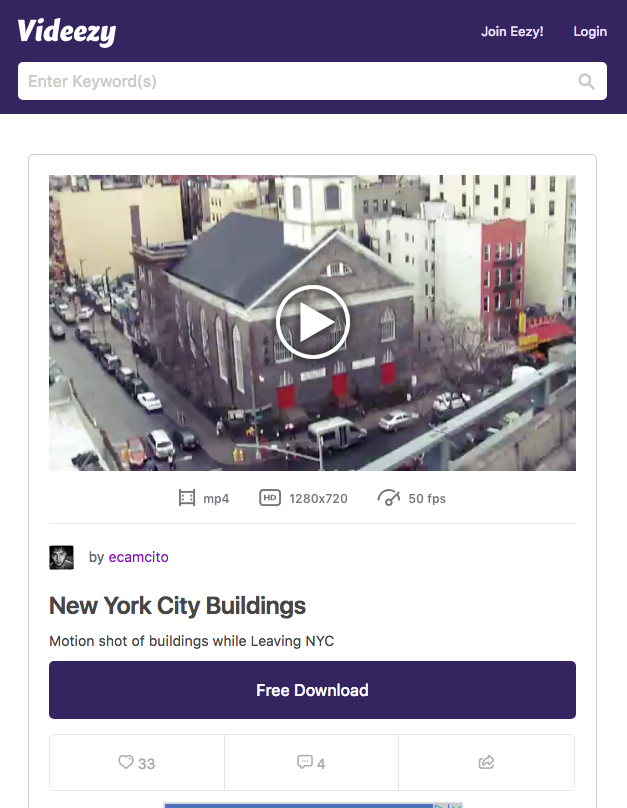
Task: Click the 50 fps label
Action: [x=427, y=498]
